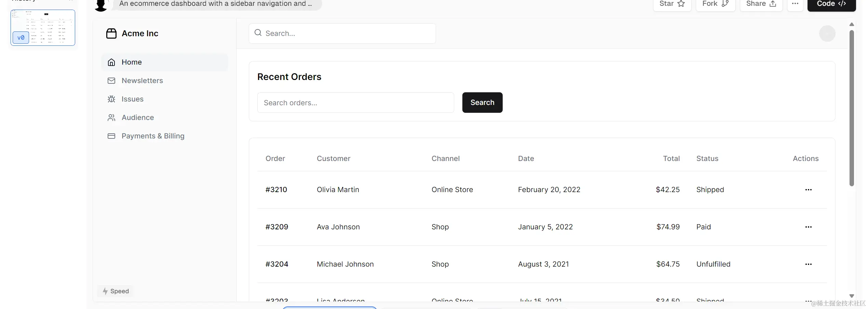Click order number #3209
This screenshot has width=868, height=309.
277,227
